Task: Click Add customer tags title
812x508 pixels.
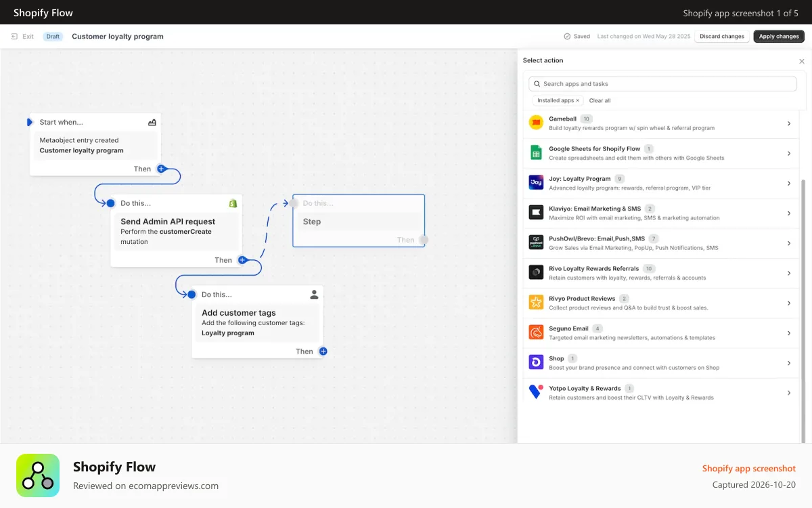Action: coord(239,313)
